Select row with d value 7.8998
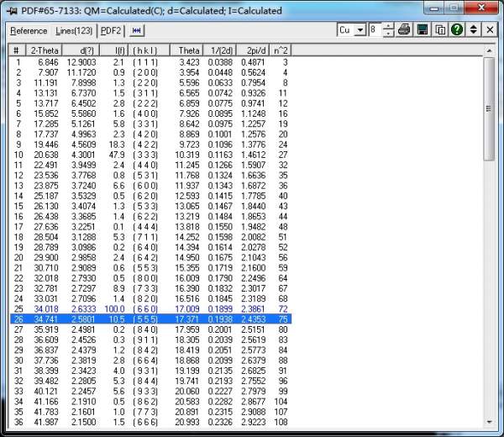 (x=150, y=83)
